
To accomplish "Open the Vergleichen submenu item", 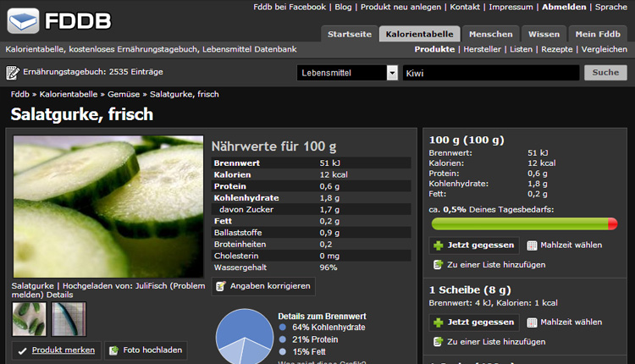I will 605,49.
